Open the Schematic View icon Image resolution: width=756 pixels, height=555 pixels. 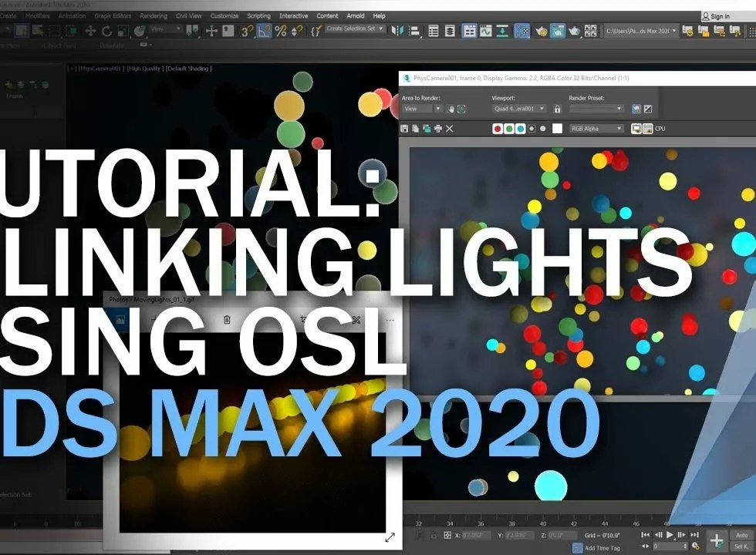502,32
